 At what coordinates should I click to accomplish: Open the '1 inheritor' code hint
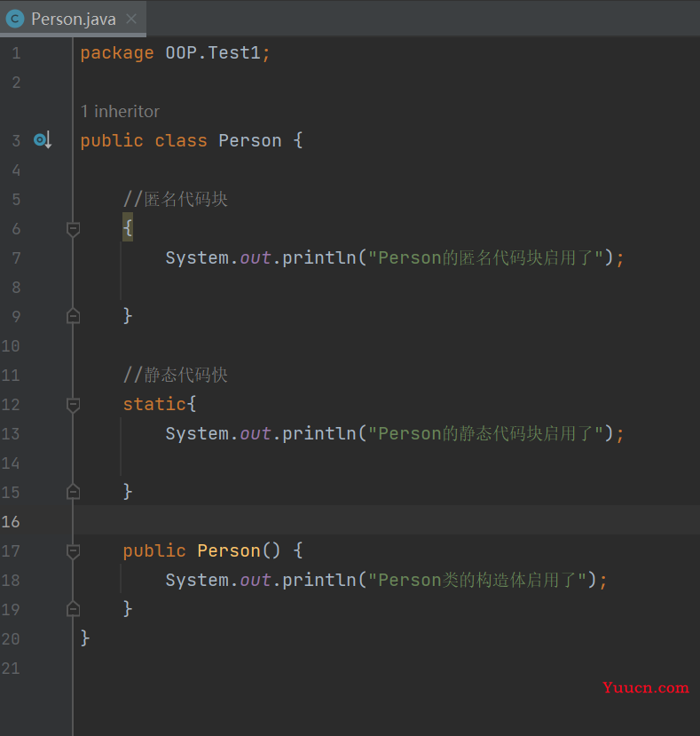click(x=120, y=111)
